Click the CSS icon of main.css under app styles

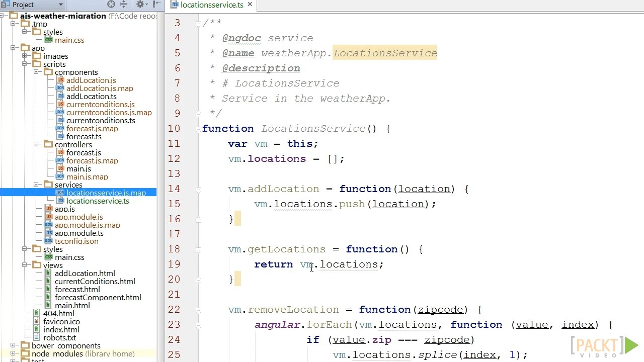click(x=49, y=257)
